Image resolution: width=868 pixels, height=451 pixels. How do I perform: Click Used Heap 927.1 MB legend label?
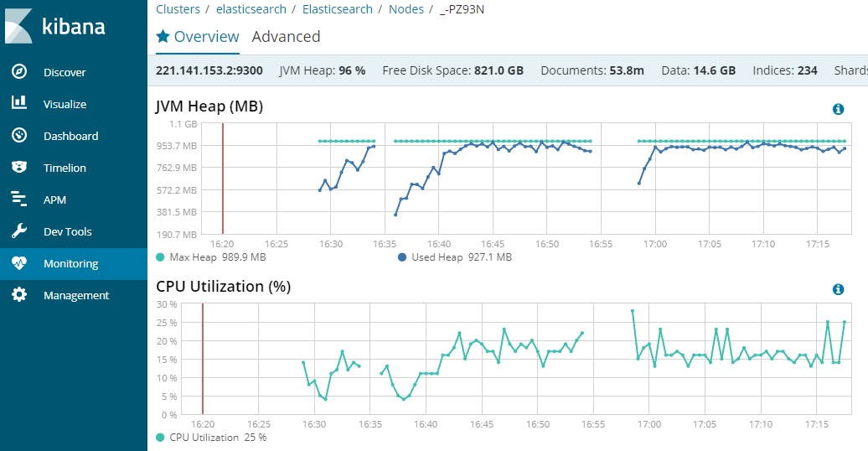point(462,257)
